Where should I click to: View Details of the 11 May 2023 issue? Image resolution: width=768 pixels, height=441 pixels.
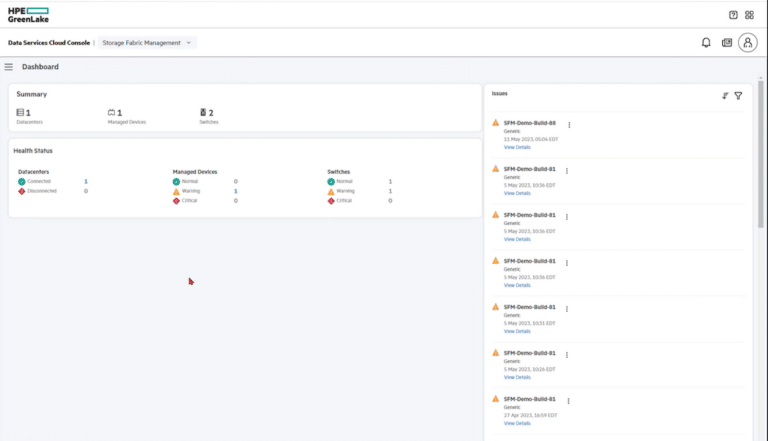pyautogui.click(x=517, y=147)
